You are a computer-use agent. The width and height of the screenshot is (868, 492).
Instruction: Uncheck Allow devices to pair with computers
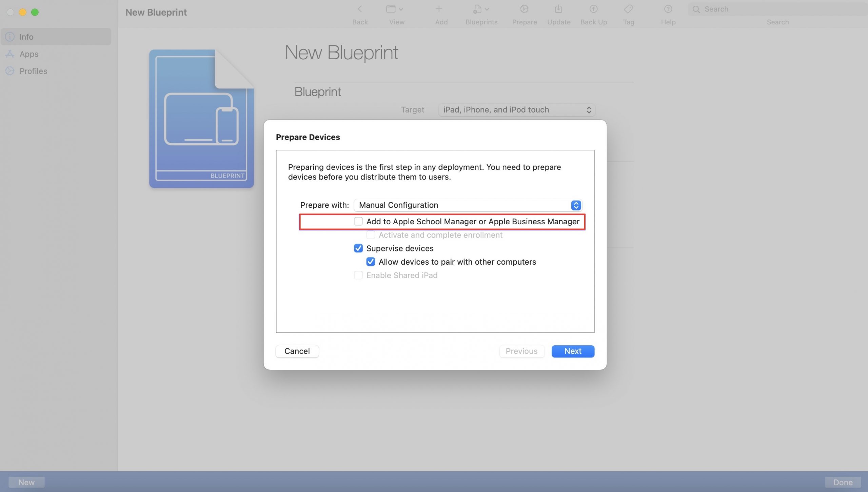point(370,262)
